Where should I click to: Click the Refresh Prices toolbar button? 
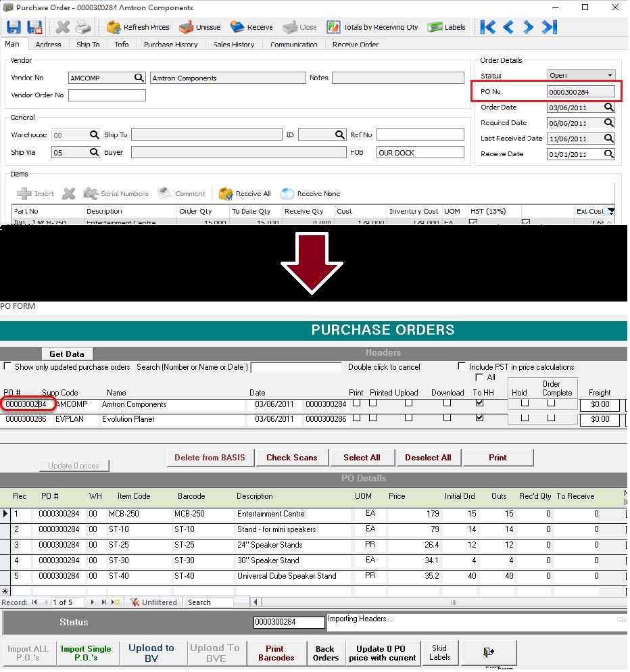138,27
